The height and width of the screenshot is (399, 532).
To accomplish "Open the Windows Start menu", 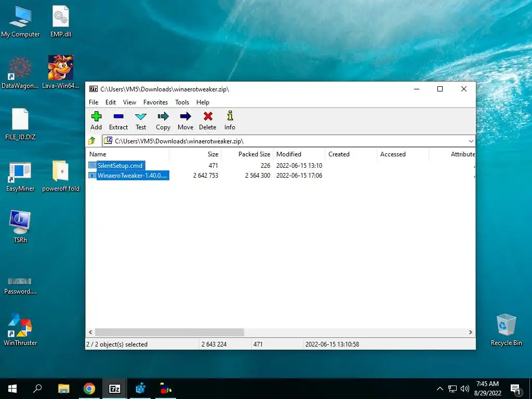I will click(x=12, y=389).
